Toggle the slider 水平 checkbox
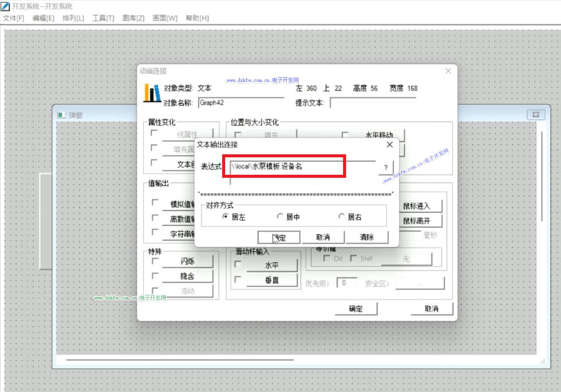Viewport: 561px width, 392px height. coord(238,264)
